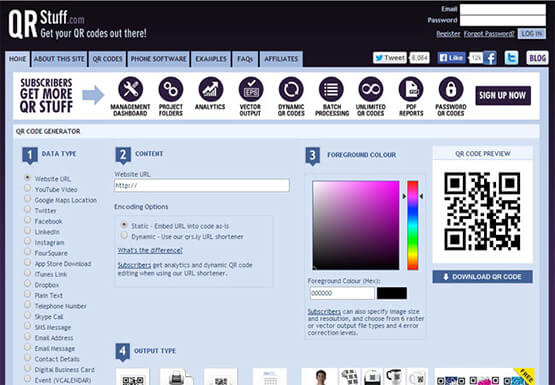Screen dimensions: 555x385
Task: Select the Facebook data type radio
Action: tap(28, 220)
